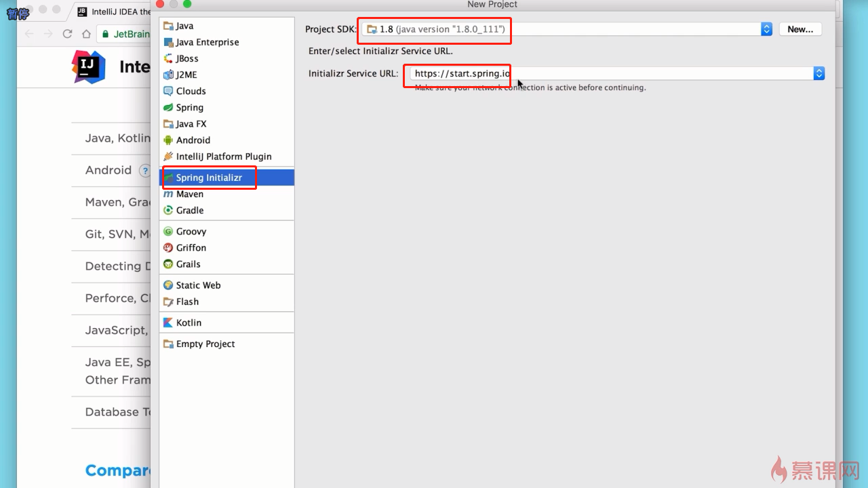The image size is (868, 488).
Task: Click the Project SDK 1.8 combo box
Action: (567, 29)
